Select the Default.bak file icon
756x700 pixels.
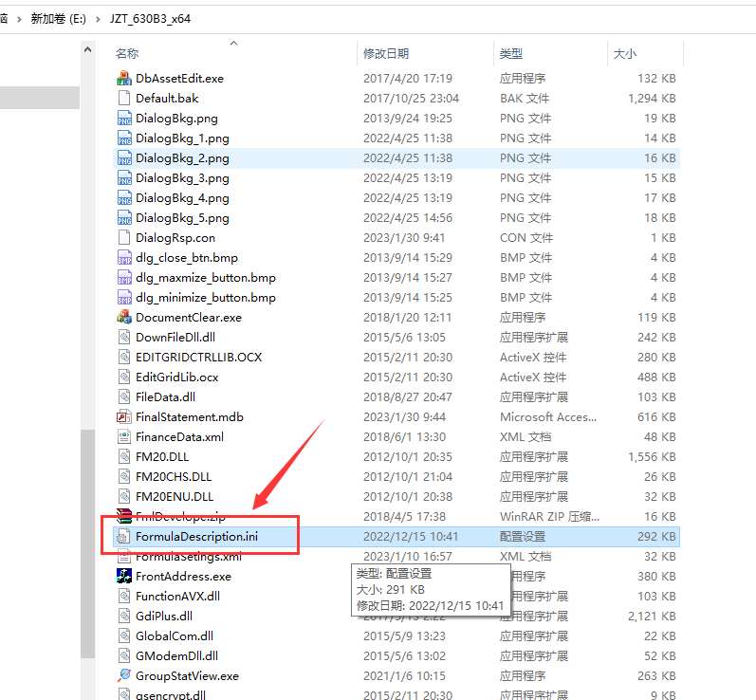point(124,98)
